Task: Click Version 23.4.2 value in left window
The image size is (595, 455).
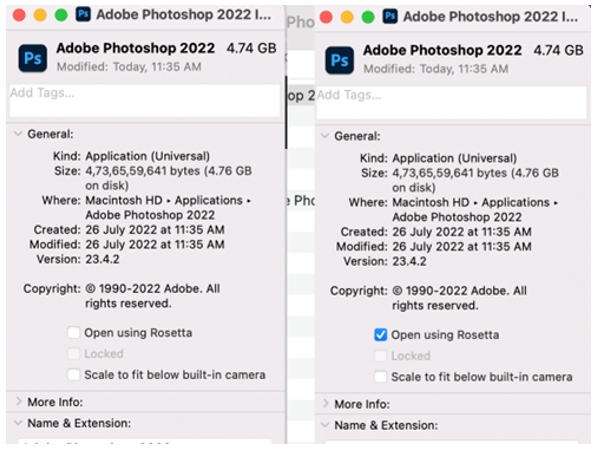Action: point(102,259)
